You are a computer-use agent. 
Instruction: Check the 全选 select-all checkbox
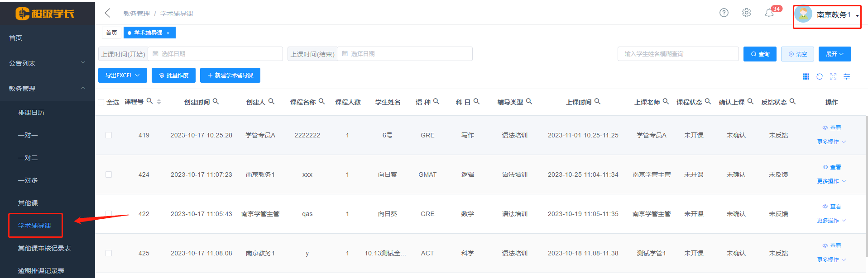[x=101, y=102]
